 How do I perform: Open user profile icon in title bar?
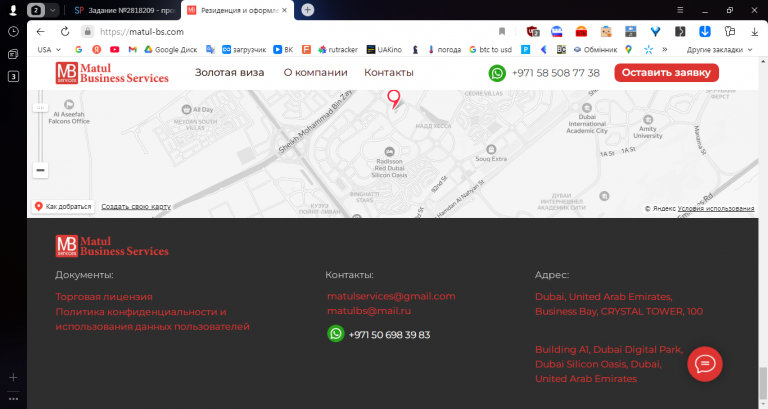click(x=13, y=10)
